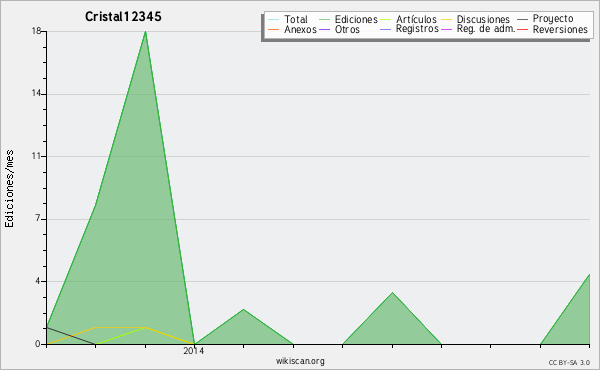Click the yellow Discusiones line on chart

tap(121, 328)
